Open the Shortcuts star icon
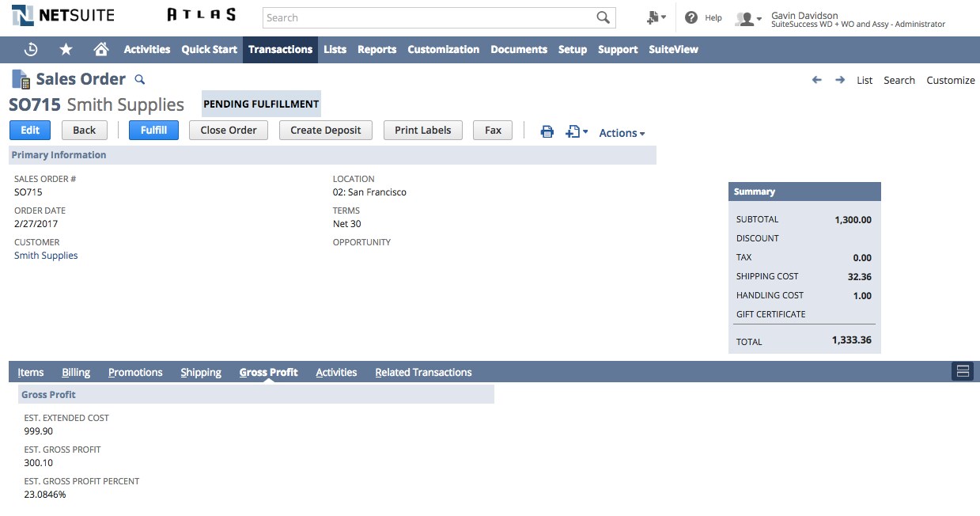Viewport: 980px width, 516px height. [66, 49]
